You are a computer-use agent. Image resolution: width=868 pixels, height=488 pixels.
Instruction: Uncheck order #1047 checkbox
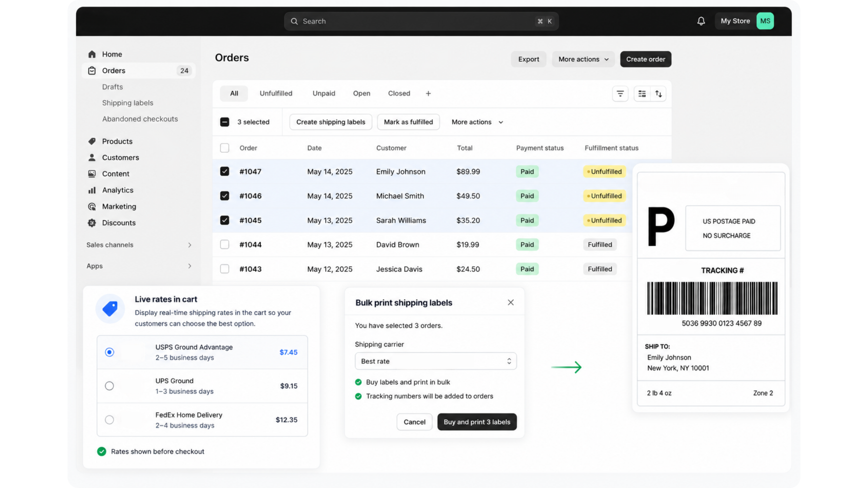coord(224,171)
